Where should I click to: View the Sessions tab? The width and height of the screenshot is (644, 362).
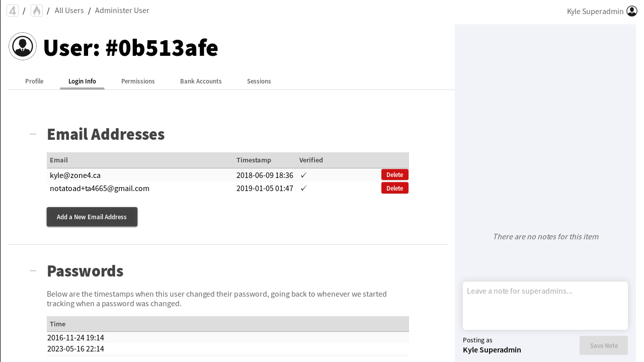259,81
